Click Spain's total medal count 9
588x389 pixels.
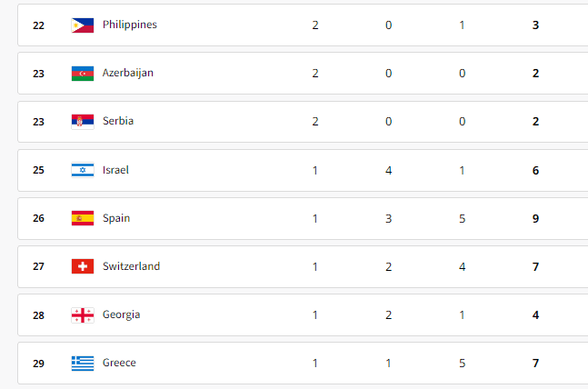pyautogui.click(x=535, y=219)
